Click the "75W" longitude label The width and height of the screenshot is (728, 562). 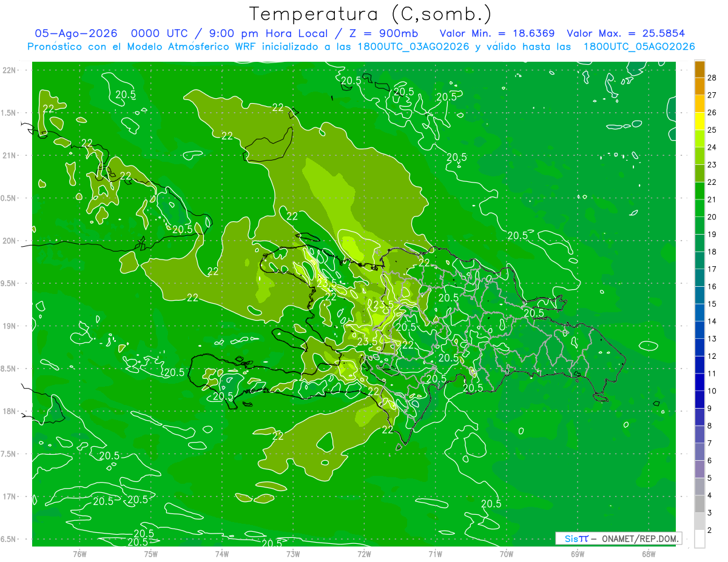pos(151,554)
